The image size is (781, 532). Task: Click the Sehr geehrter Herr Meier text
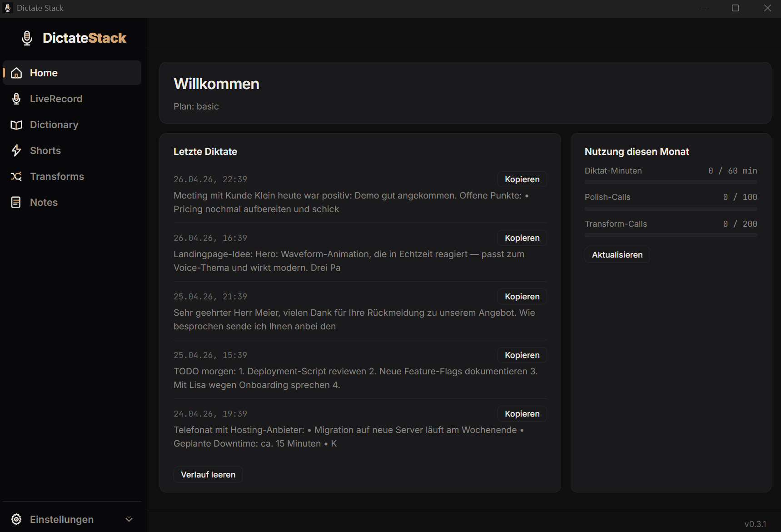(354, 319)
